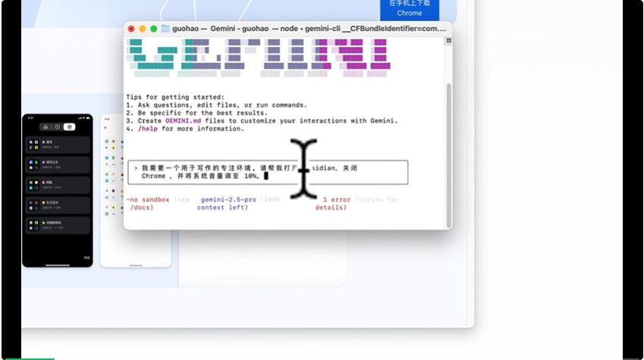Image resolution: width=644 pixels, height=360 pixels.
Task: Click the purple GEMINI.md text
Action: (x=183, y=121)
